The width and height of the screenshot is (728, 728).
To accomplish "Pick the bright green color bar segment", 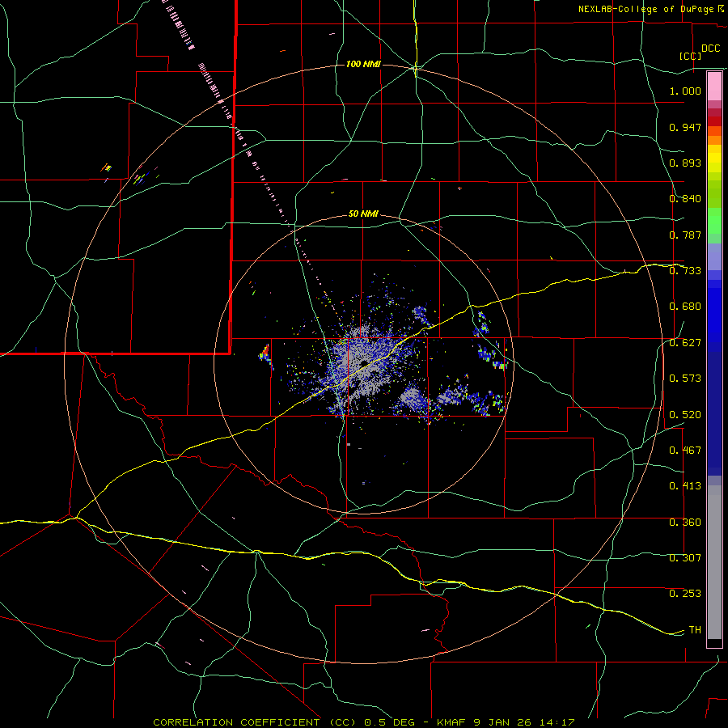I will tap(714, 221).
